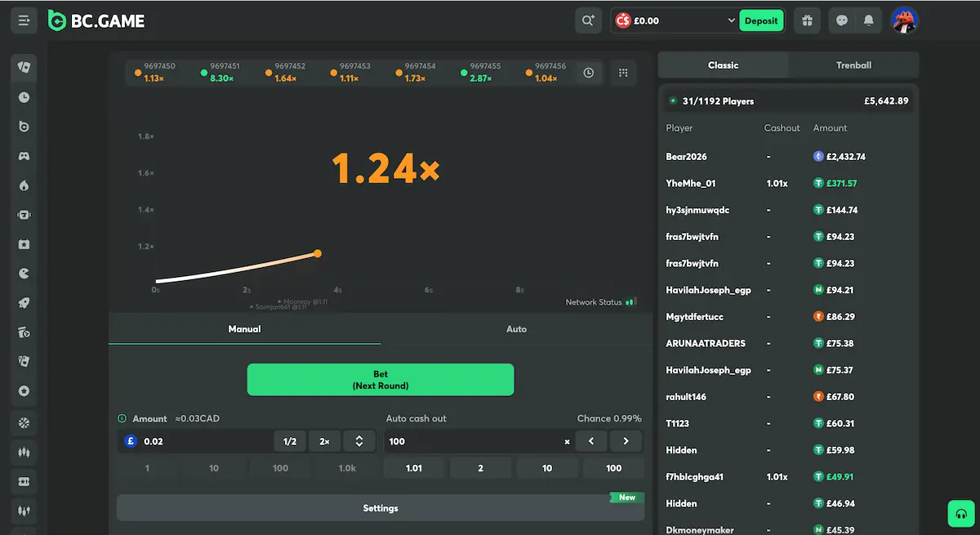Click the BC.GAME logo

tap(96, 21)
